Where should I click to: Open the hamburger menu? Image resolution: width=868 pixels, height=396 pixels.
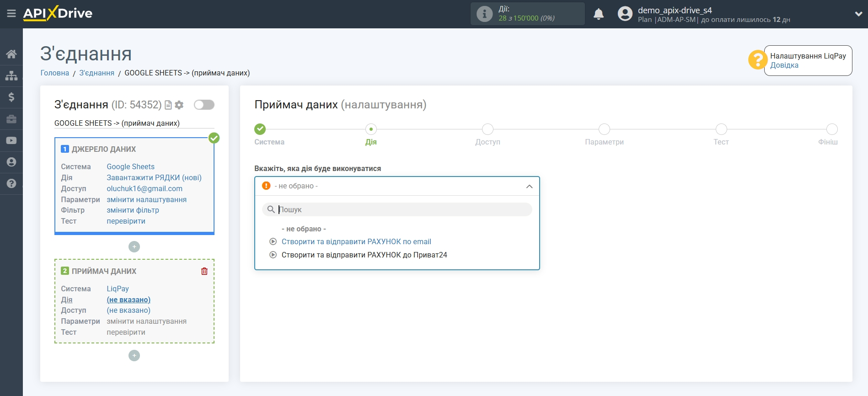[x=11, y=14]
